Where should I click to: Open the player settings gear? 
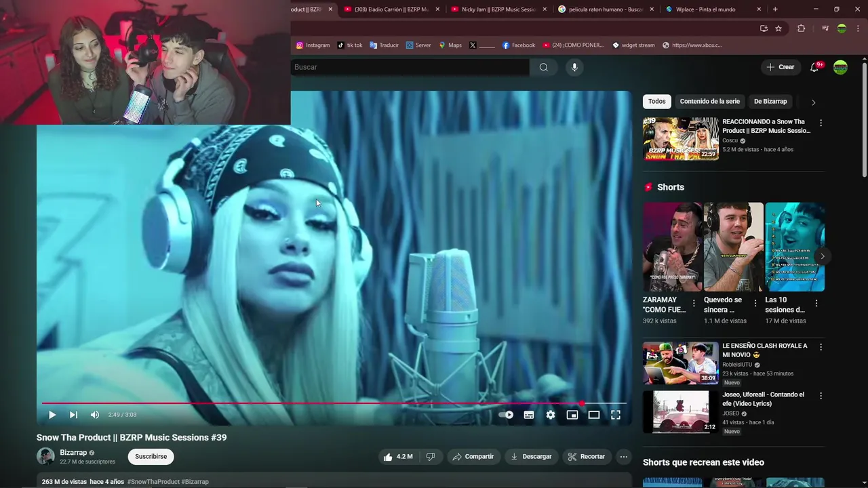551,415
